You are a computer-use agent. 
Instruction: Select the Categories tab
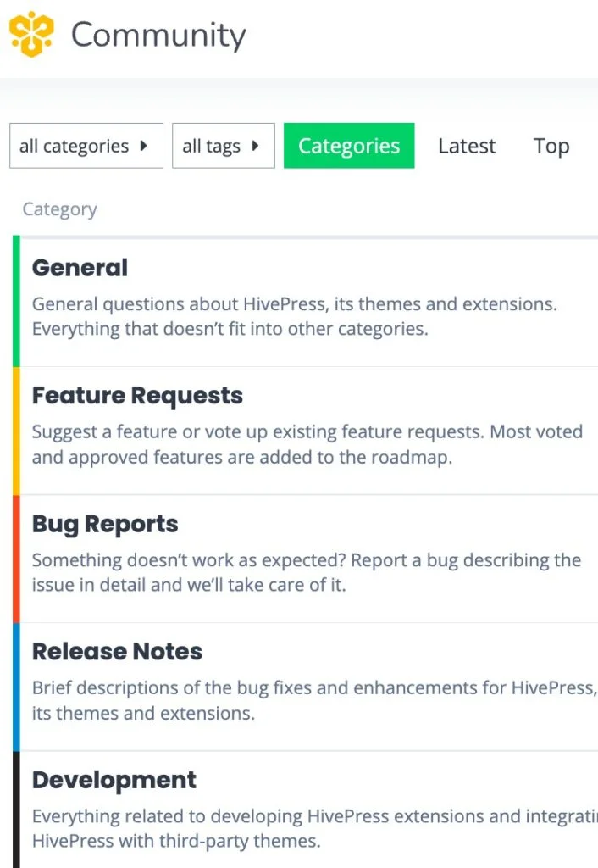pyautogui.click(x=349, y=146)
